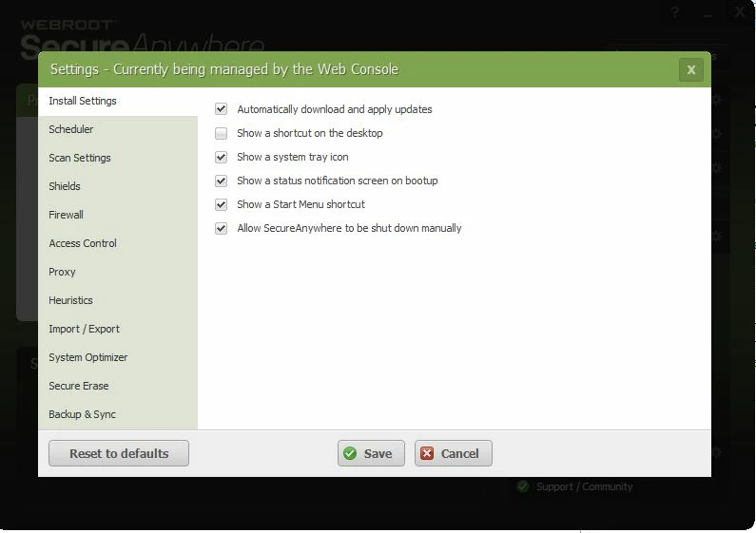Select Import / Export section
This screenshot has width=756, height=533.
(118, 329)
